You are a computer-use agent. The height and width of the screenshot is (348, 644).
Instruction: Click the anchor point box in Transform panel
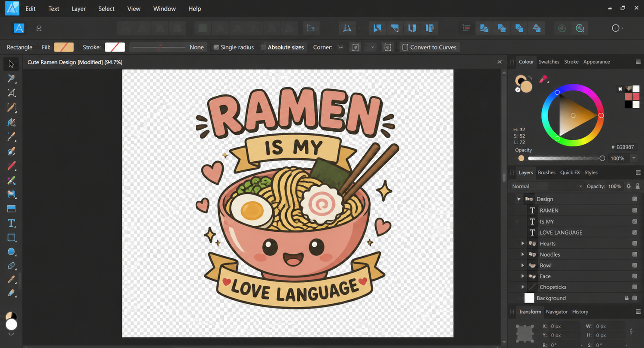pyautogui.click(x=524, y=333)
